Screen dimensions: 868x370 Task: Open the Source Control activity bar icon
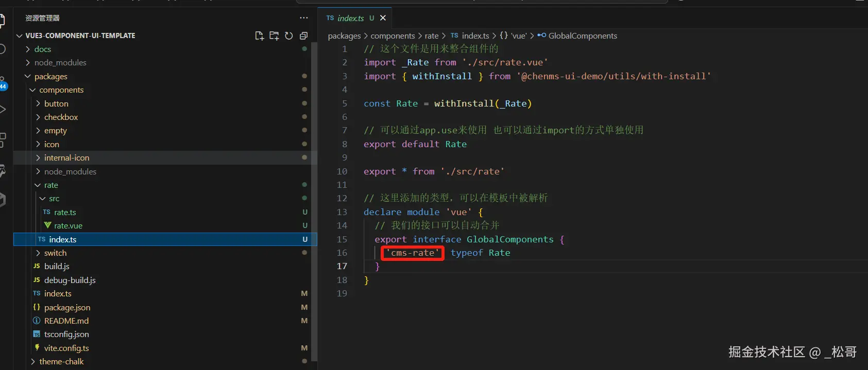point(3,82)
